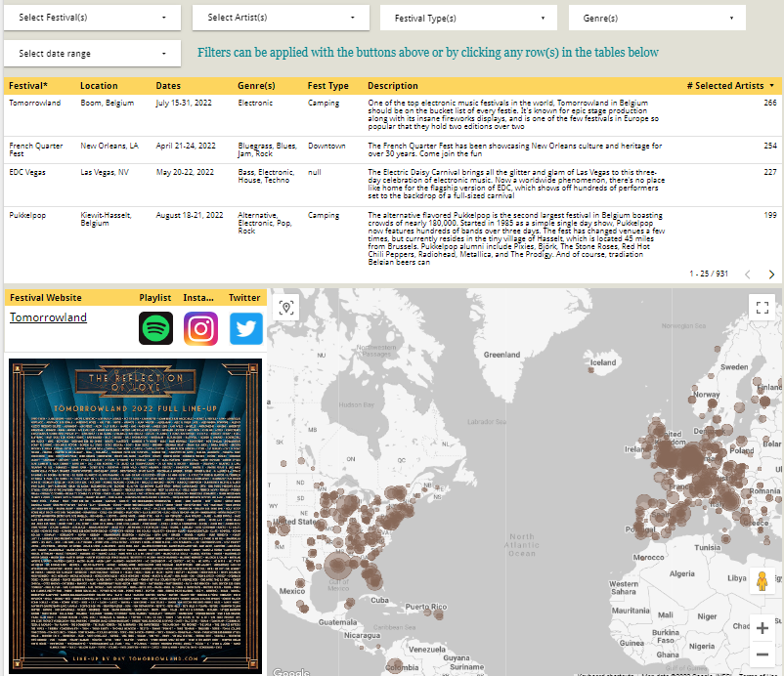The height and width of the screenshot is (676, 784).
Task: Click the Iceland label on map
Action: [602, 362]
